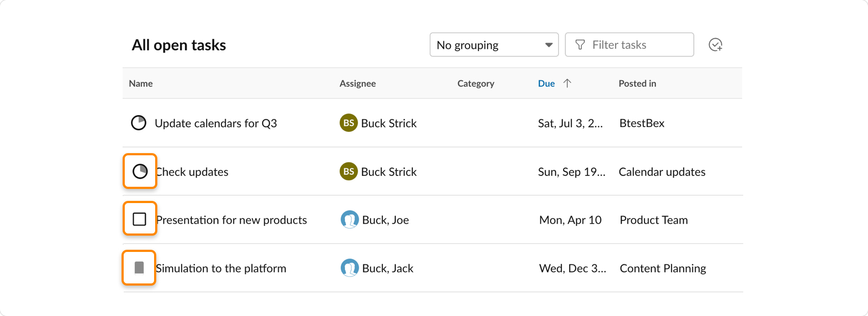Viewport: 868px width, 316px height.
Task: Click the Filter tasks input field
Action: coord(629,45)
